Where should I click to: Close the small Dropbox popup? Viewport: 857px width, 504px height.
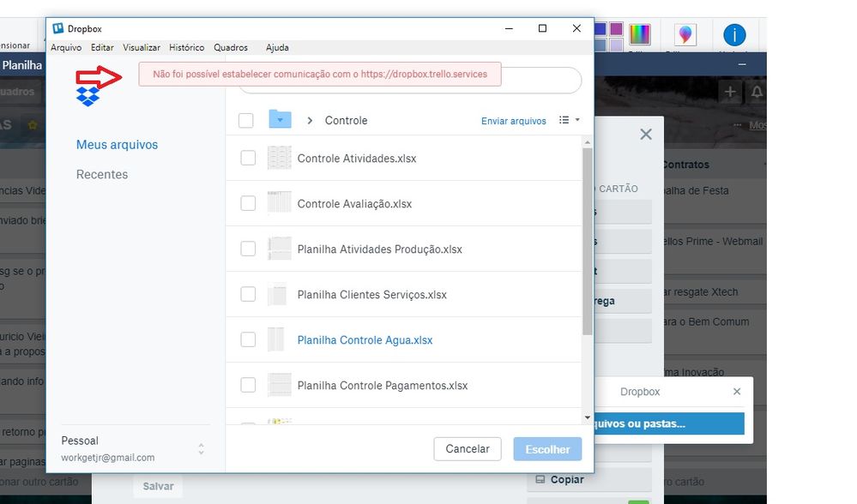point(737,392)
